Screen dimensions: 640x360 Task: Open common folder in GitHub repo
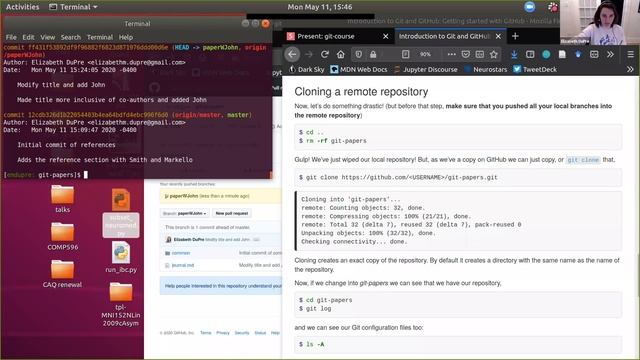[x=181, y=253]
